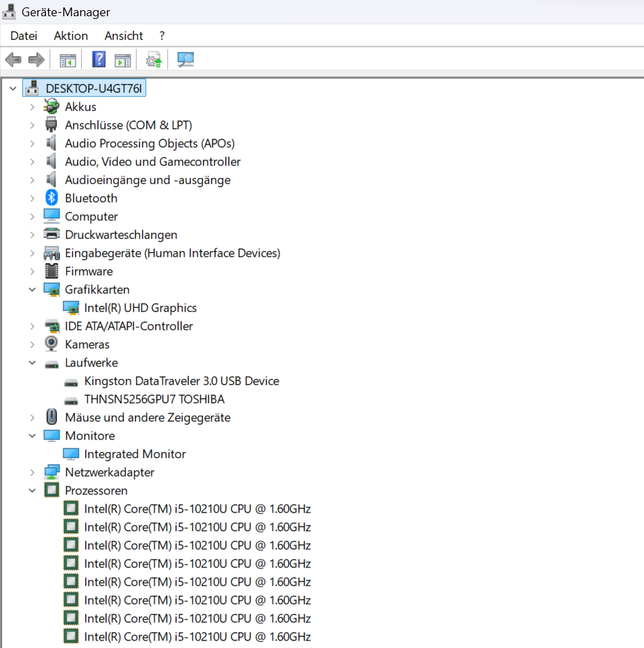Scan for hardware changes icon
The height and width of the screenshot is (648, 644).
pos(185,60)
